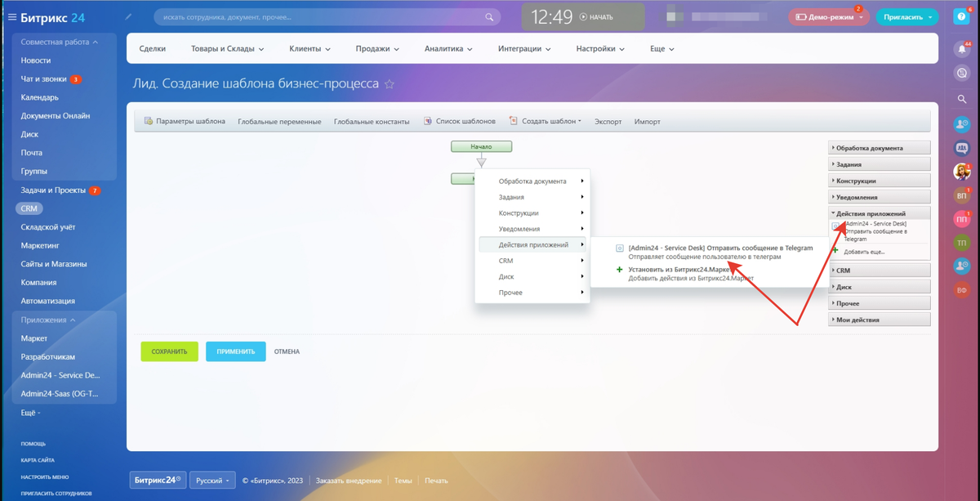Viewport: 980px width, 501px height.
Task: Click Глобальные константы
Action: [372, 122]
